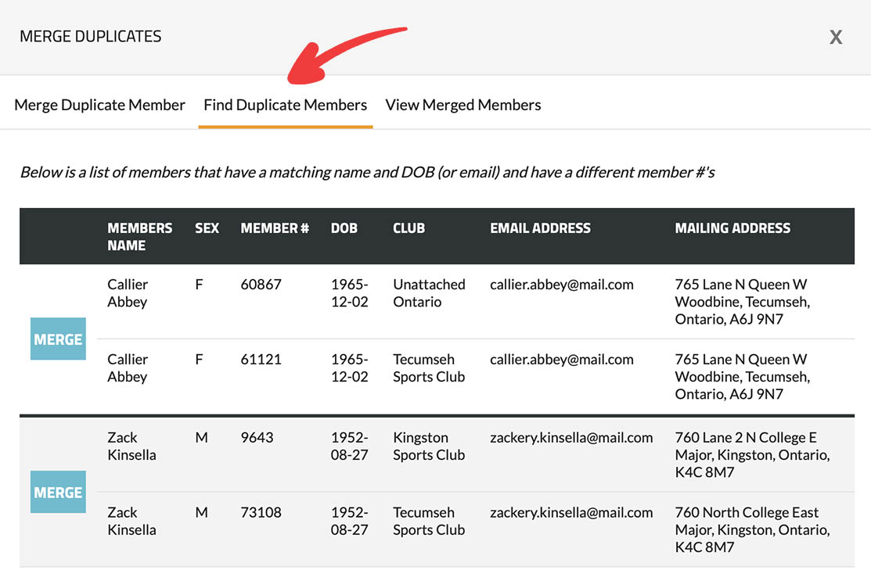Image resolution: width=871 pixels, height=588 pixels.
Task: Click the Members Name column header
Action: click(139, 236)
